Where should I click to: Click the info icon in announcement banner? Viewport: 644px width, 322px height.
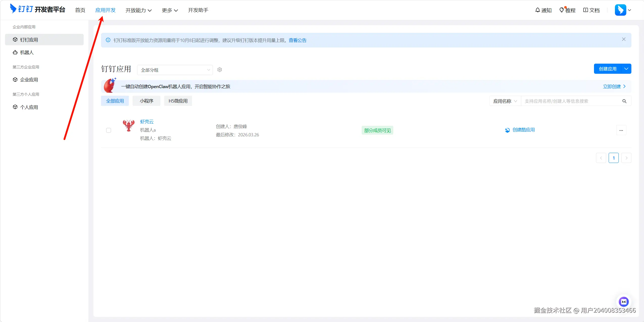point(108,40)
